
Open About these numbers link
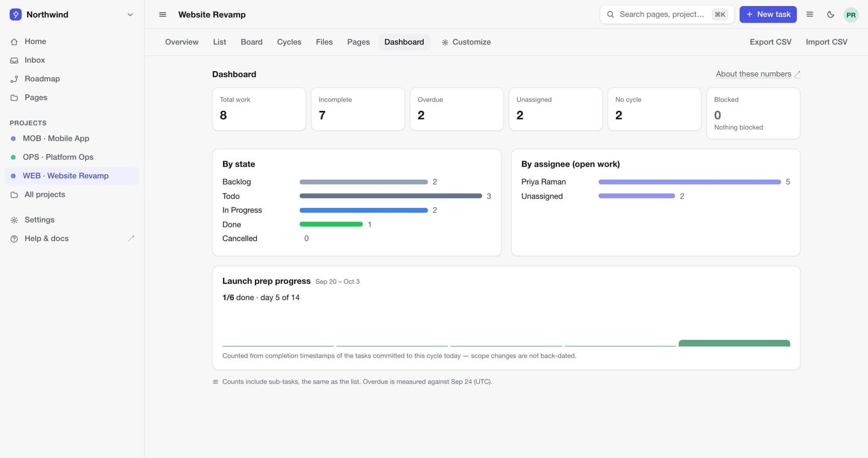pos(758,74)
